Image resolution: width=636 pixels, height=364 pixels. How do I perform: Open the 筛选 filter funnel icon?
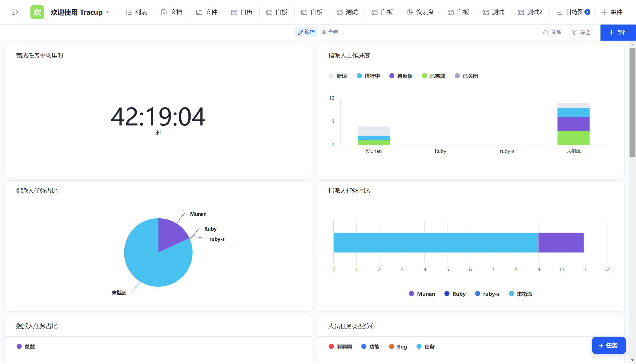pos(574,32)
